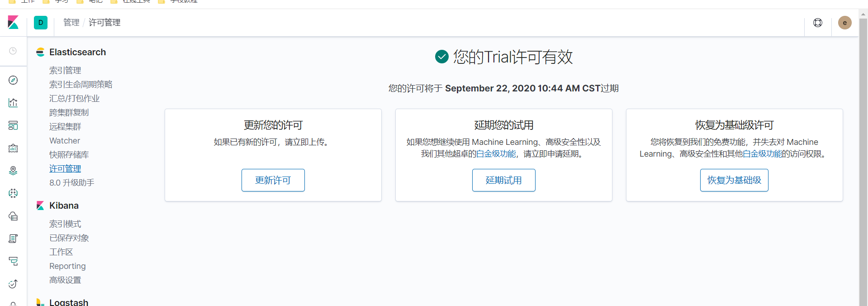Click the green license valid check icon
This screenshot has height=306, width=868.
(x=441, y=57)
